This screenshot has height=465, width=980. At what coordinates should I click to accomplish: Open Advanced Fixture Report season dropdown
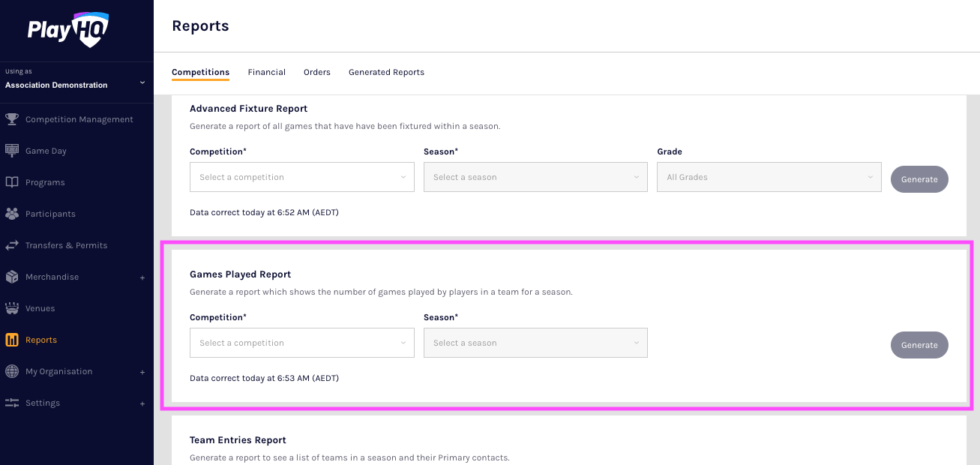(535, 177)
